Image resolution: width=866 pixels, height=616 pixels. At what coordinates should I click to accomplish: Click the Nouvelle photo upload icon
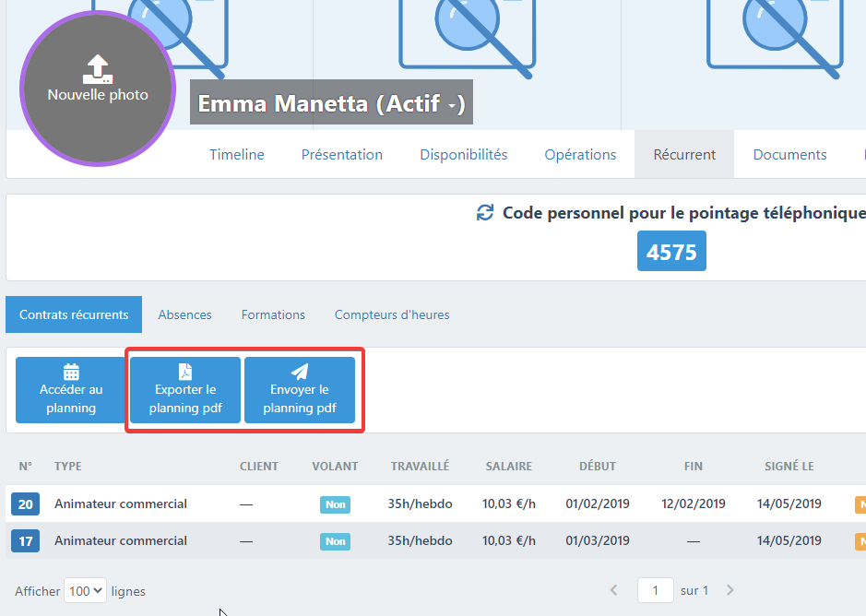point(97,68)
